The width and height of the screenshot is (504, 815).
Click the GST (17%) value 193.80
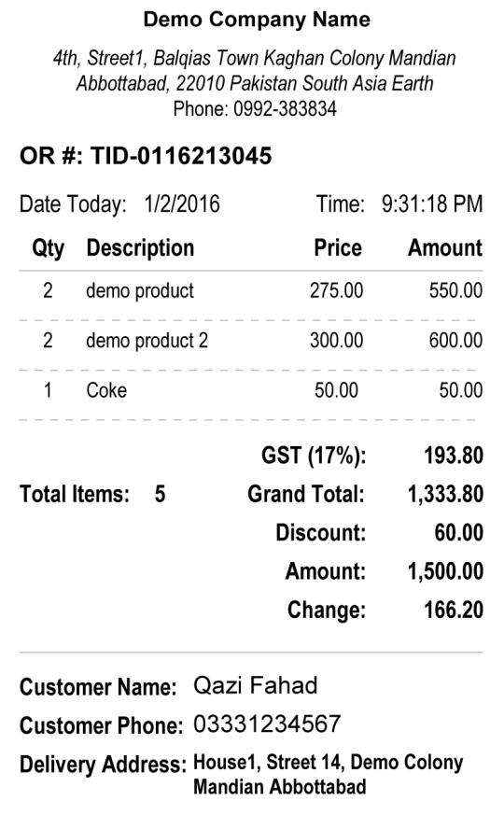tap(454, 456)
